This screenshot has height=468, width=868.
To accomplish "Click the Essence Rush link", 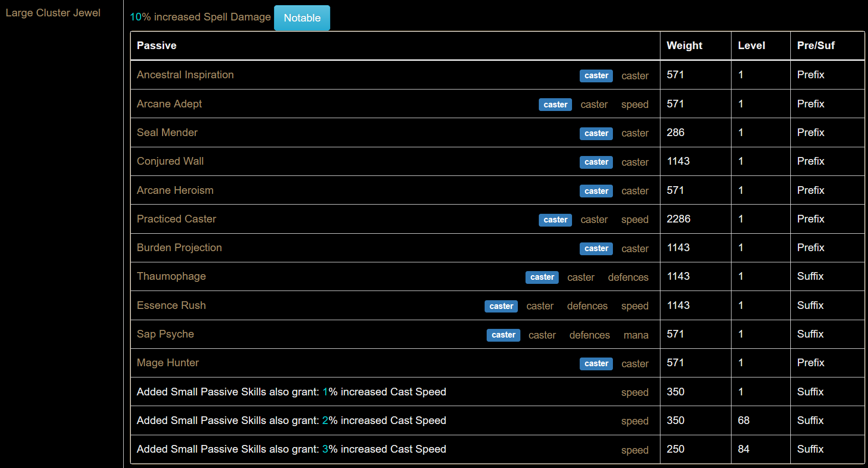I will [x=171, y=305].
